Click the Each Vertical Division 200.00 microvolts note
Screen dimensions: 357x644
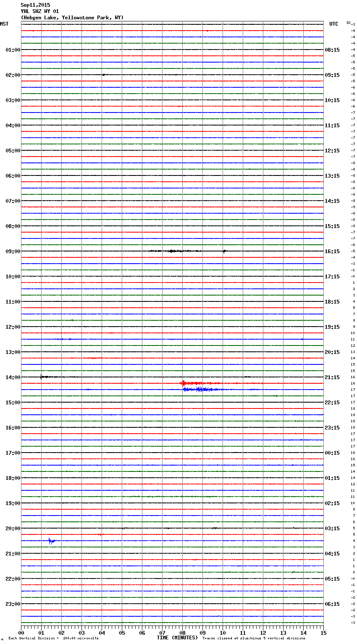(x=54, y=639)
